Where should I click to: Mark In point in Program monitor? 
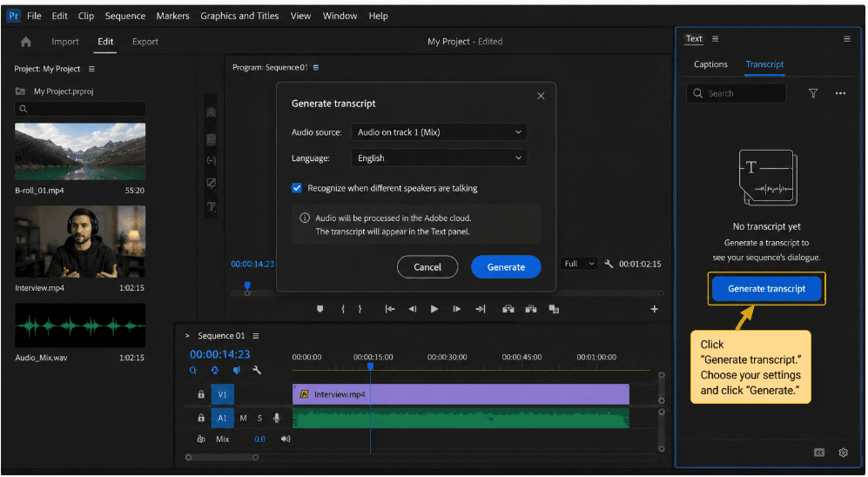343,309
